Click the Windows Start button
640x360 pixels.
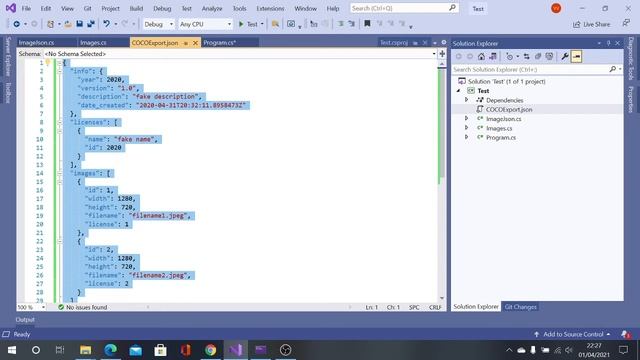click(x=12, y=350)
